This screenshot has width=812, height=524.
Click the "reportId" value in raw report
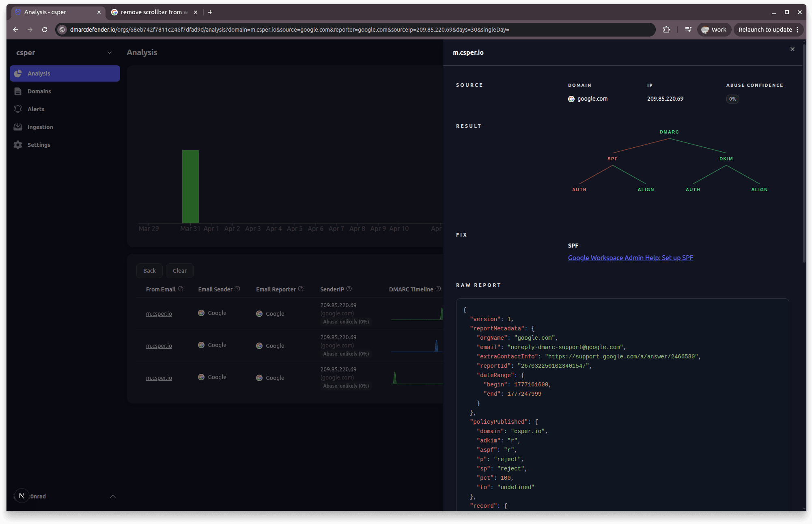click(x=553, y=366)
